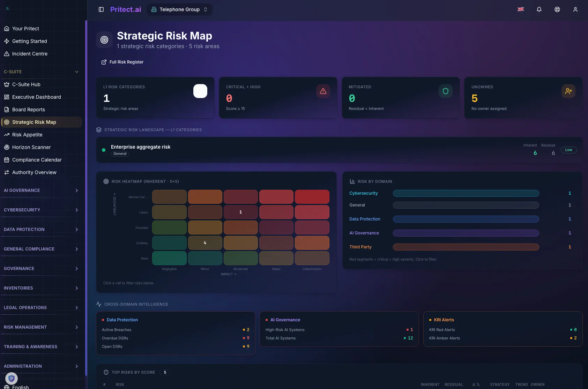Click the Almost Certain Catastrophic heatmap cell
The image size is (588, 389).
[312, 197]
